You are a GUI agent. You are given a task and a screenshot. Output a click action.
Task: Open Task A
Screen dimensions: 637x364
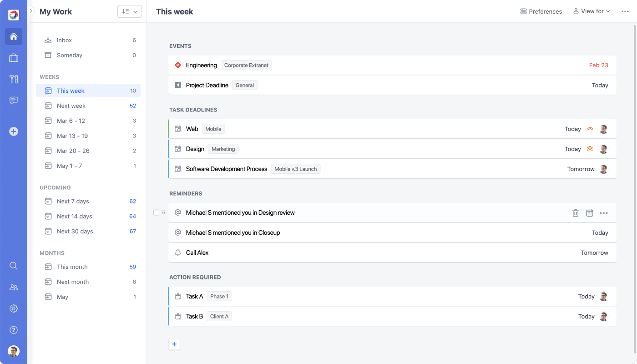coord(392,296)
